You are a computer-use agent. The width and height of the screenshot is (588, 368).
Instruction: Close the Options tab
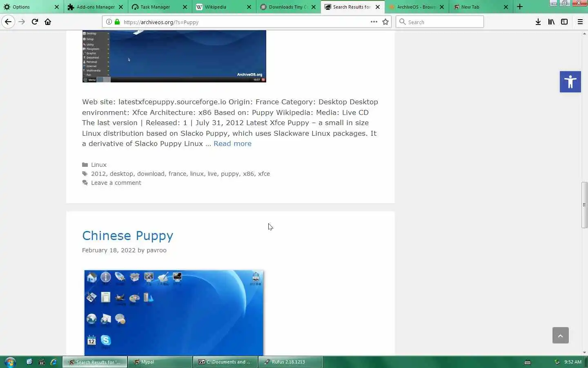[57, 7]
